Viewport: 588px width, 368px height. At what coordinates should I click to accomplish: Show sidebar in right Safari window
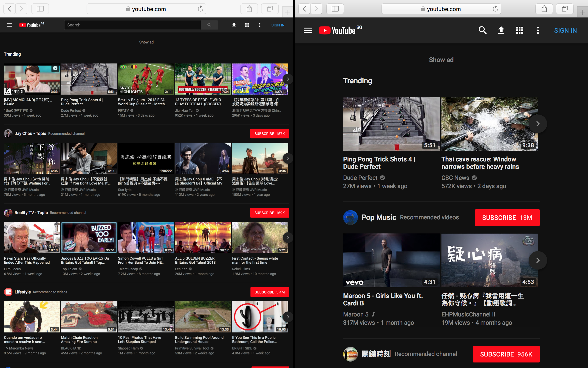pyautogui.click(x=335, y=9)
